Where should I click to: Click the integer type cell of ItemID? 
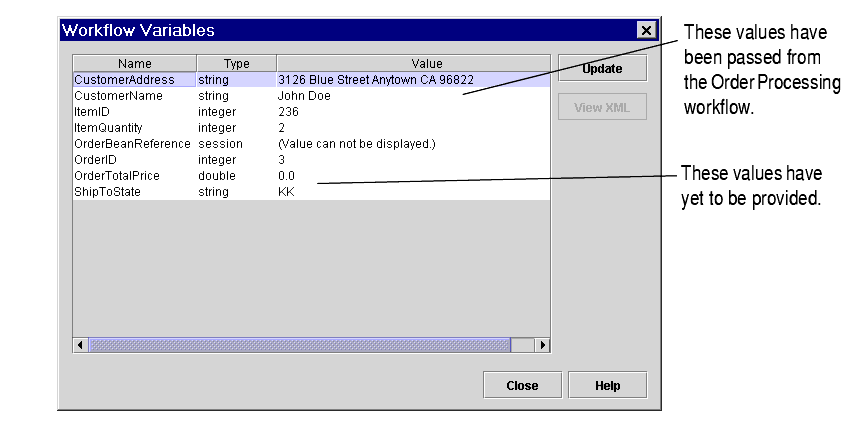pos(237,112)
